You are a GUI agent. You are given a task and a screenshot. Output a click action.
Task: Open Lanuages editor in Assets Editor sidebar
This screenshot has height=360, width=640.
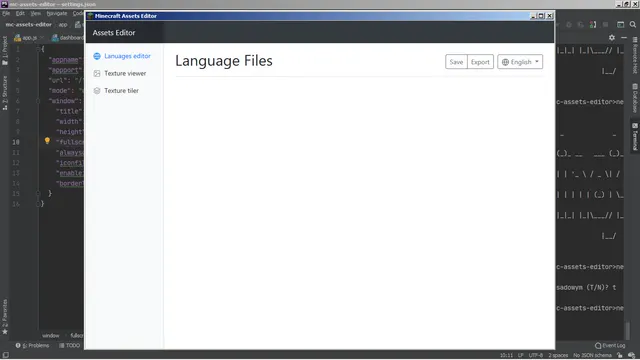pyautogui.click(x=127, y=56)
